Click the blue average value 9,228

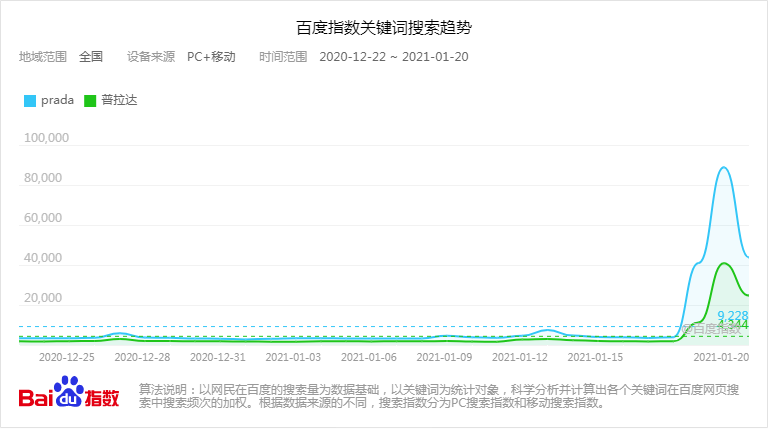tap(732, 316)
